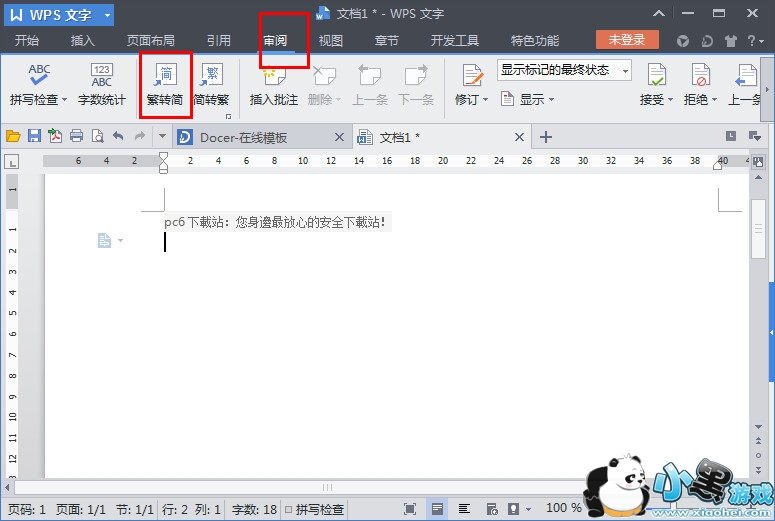The width and height of the screenshot is (775, 521).
Task: Convert text with 繁转简
Action: pyautogui.click(x=165, y=84)
